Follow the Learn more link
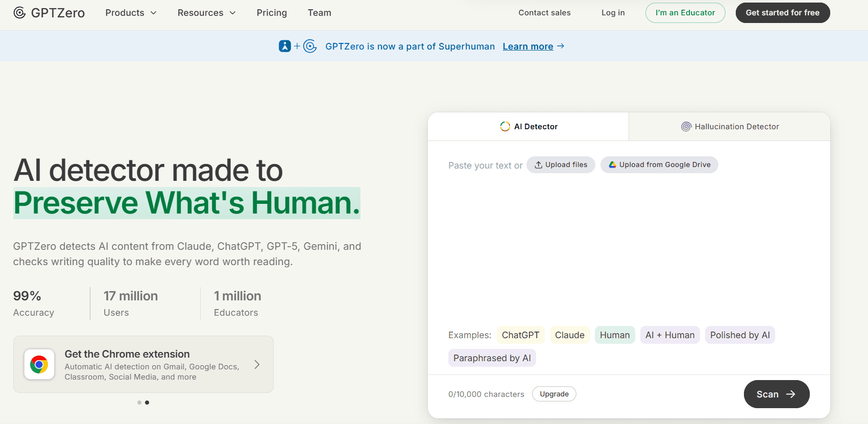This screenshot has width=868, height=424. [528, 46]
